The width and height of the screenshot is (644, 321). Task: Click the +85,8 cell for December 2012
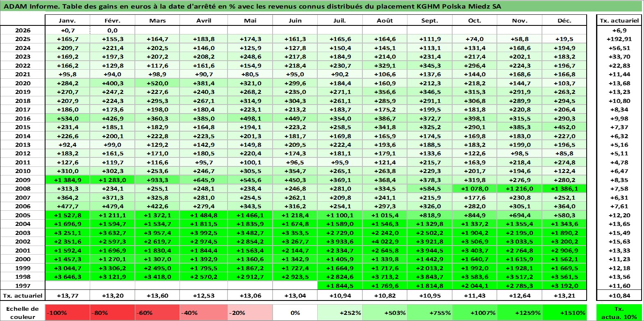pos(564,153)
